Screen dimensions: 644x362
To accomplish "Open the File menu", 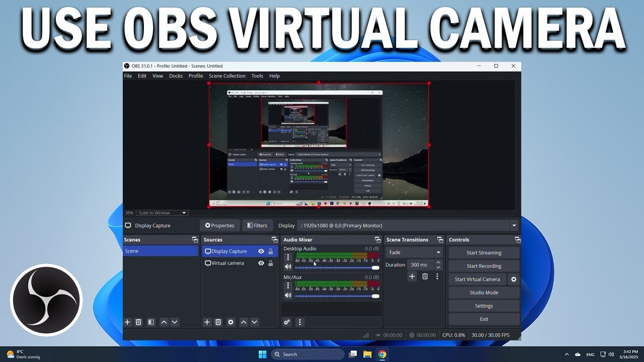I will pos(128,76).
